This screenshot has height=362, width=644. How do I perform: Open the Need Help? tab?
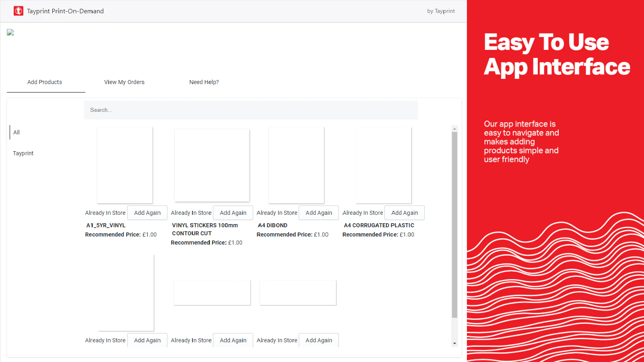204,82
